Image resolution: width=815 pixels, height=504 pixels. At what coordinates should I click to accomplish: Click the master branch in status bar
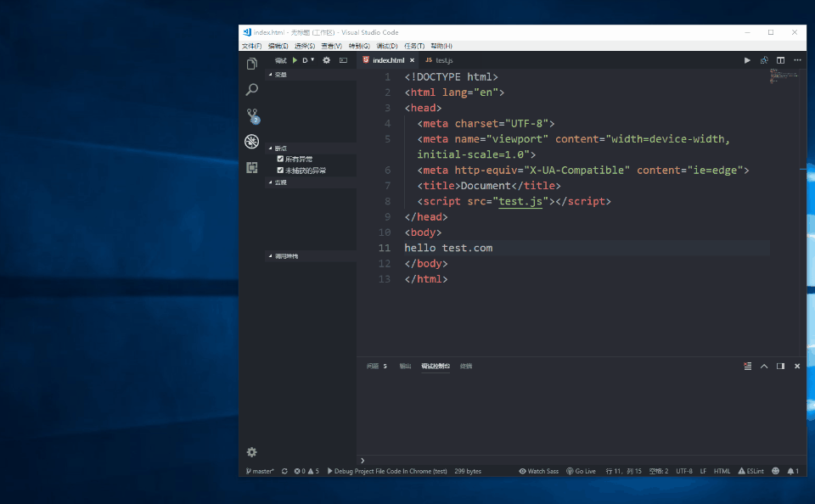click(x=260, y=471)
